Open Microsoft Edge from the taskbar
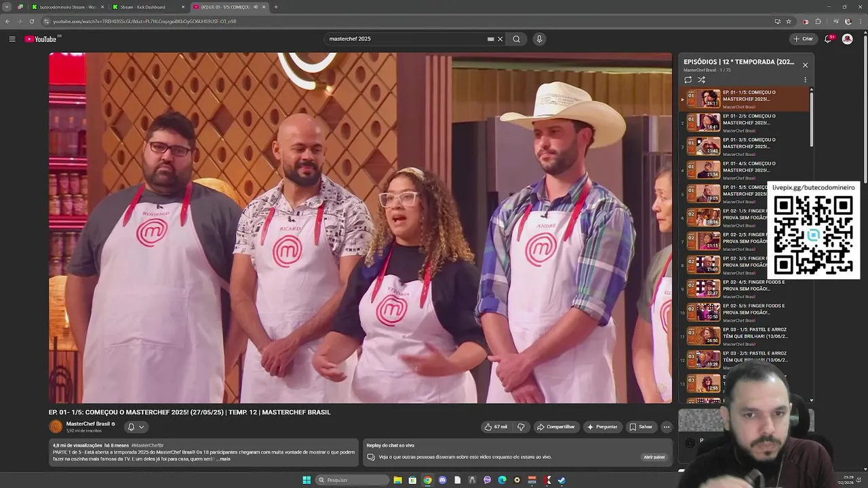Screen dimensions: 868x488 coord(502,480)
